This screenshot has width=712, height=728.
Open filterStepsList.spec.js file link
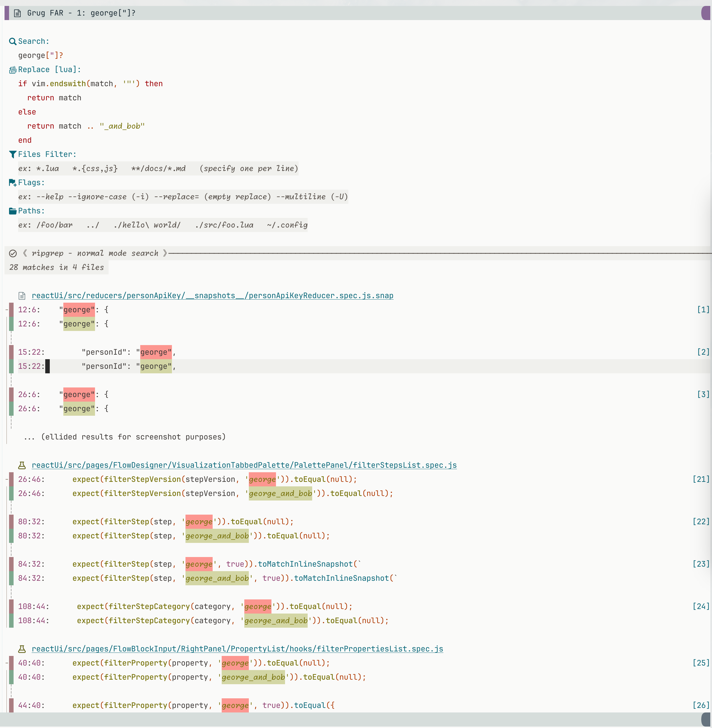point(244,465)
